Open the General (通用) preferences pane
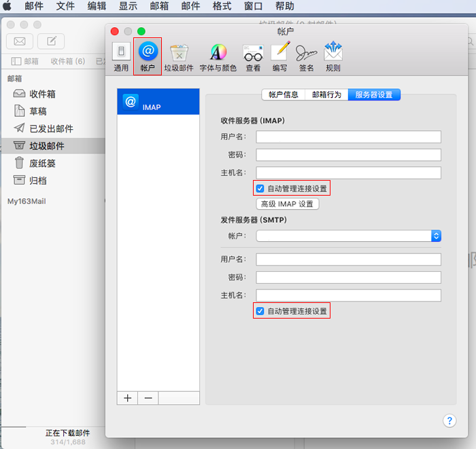This screenshot has height=449, width=476. (x=121, y=57)
